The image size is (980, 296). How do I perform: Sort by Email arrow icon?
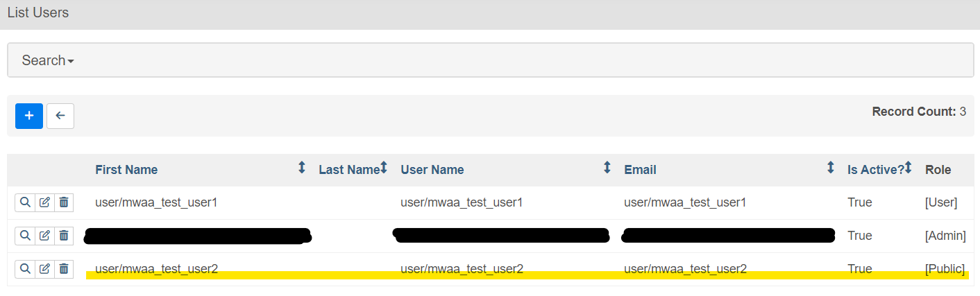tap(830, 168)
